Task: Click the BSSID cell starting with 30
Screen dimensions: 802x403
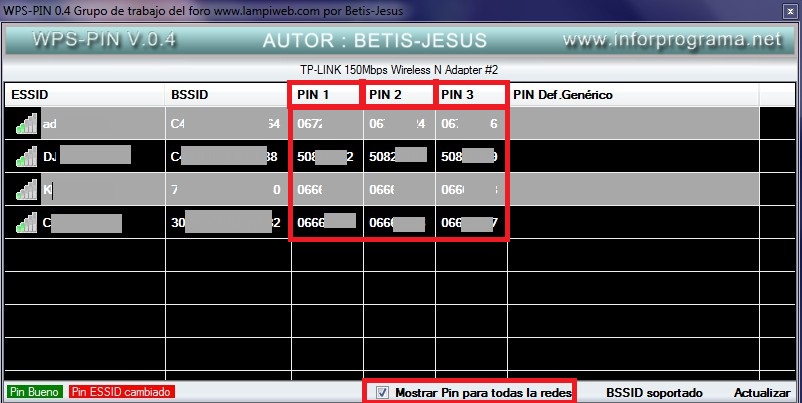Action: (x=228, y=222)
